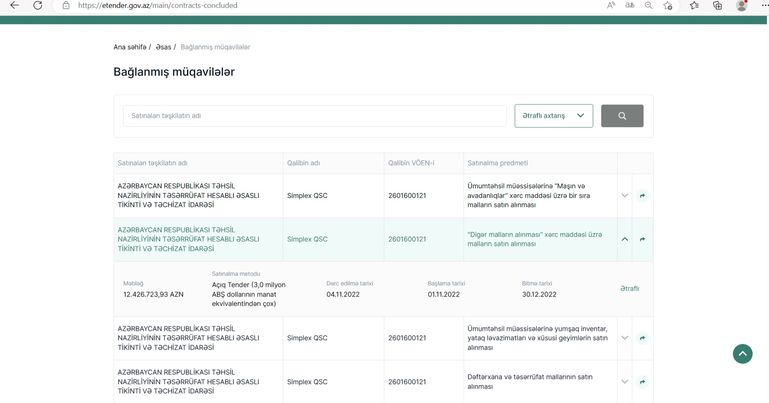Image resolution: width=769 pixels, height=403 pixels.
Task: Click the "Digər malların alınması" subject text
Action: pos(535,239)
